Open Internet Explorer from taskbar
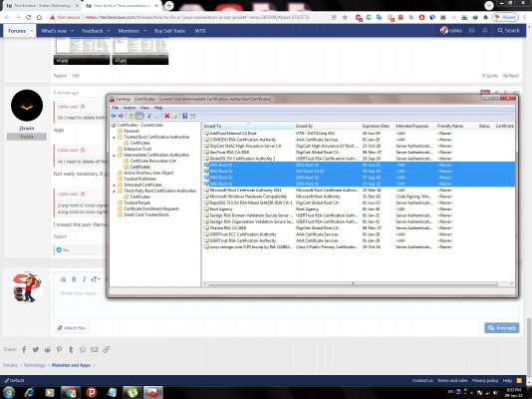Viewport: 532px width, 399px height. [30, 393]
